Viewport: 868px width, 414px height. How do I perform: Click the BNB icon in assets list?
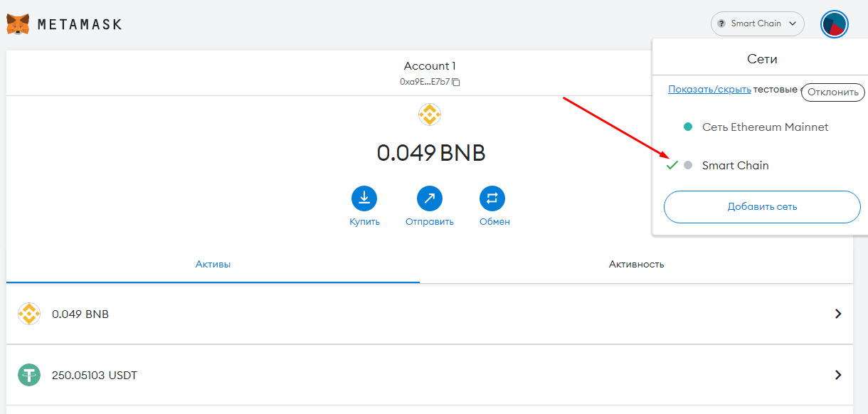pos(29,314)
